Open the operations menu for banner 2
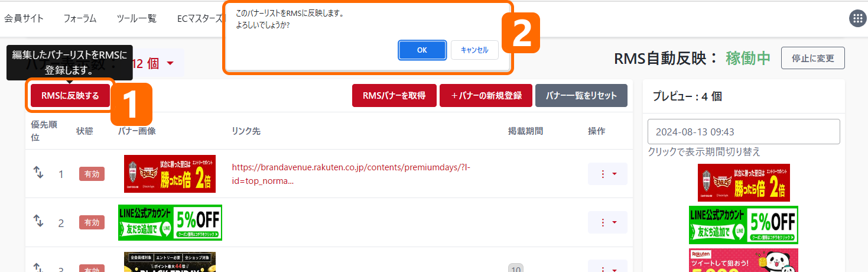The image size is (868, 272). (607, 222)
